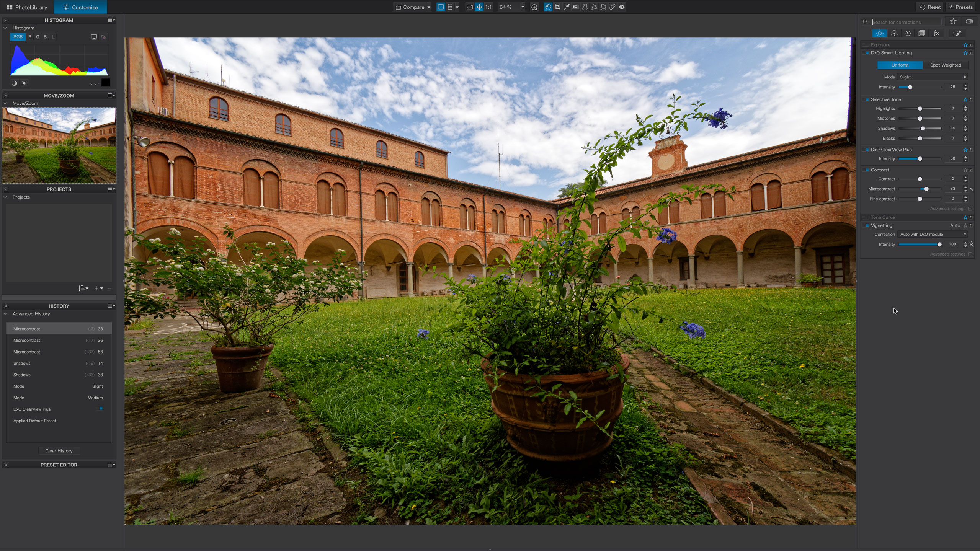
Task: Disable the Vignetting correction checkbox
Action: coord(867,225)
